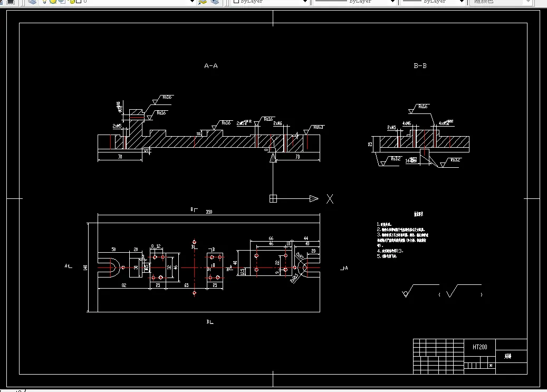Screen dimensions: 547x392
Task: Select the 65 dimension text
Action: tap(186, 285)
